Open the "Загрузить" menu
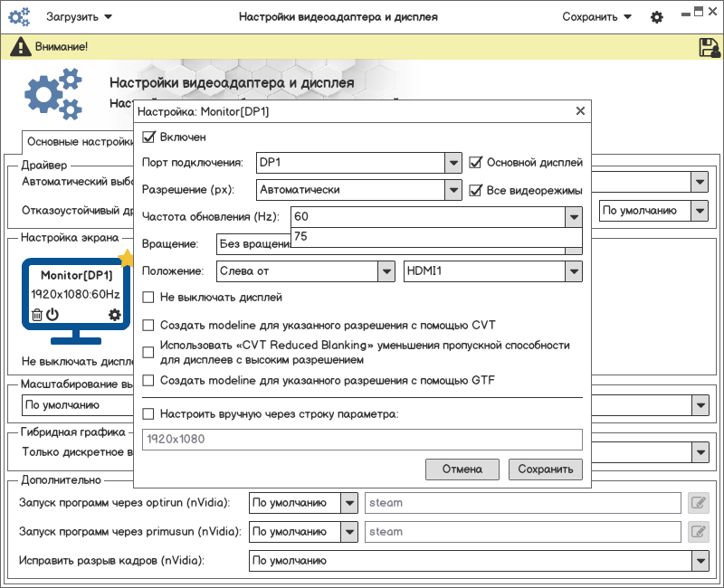 point(80,17)
